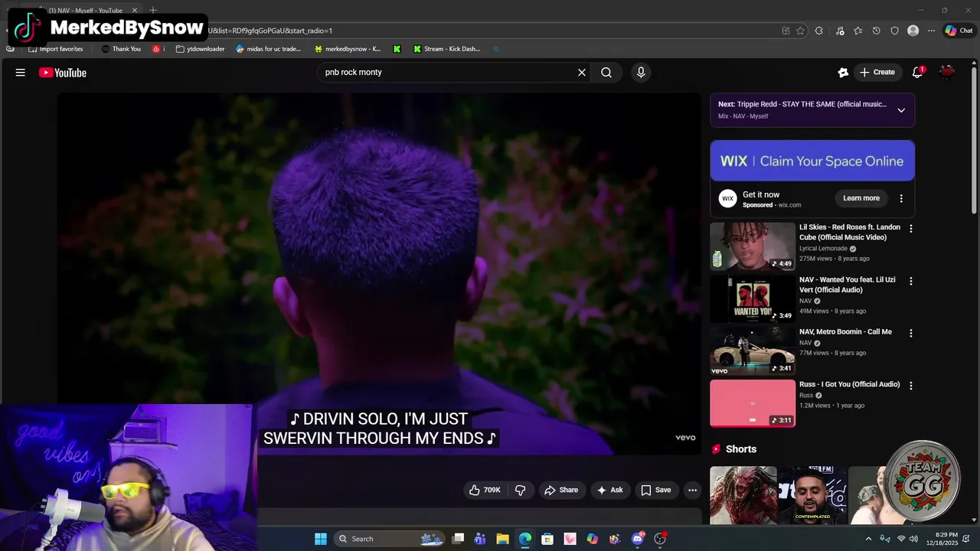Dislike the video with thumbs down

[521, 491]
